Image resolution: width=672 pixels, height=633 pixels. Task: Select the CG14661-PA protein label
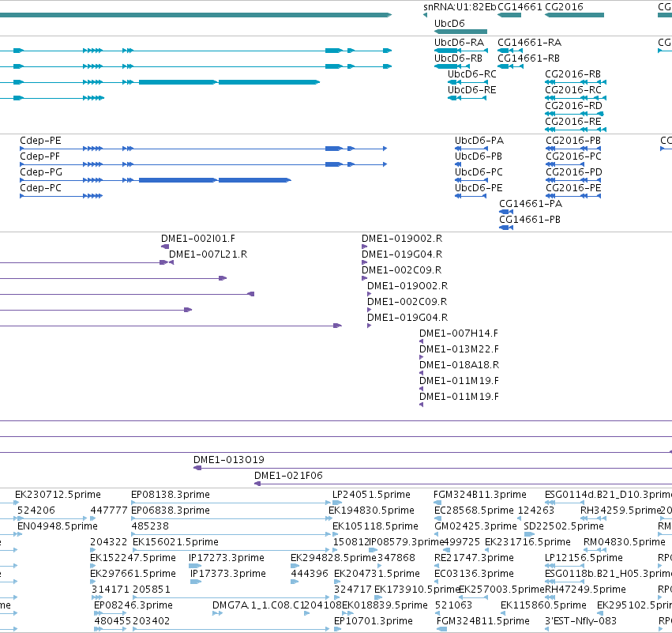[x=531, y=204]
